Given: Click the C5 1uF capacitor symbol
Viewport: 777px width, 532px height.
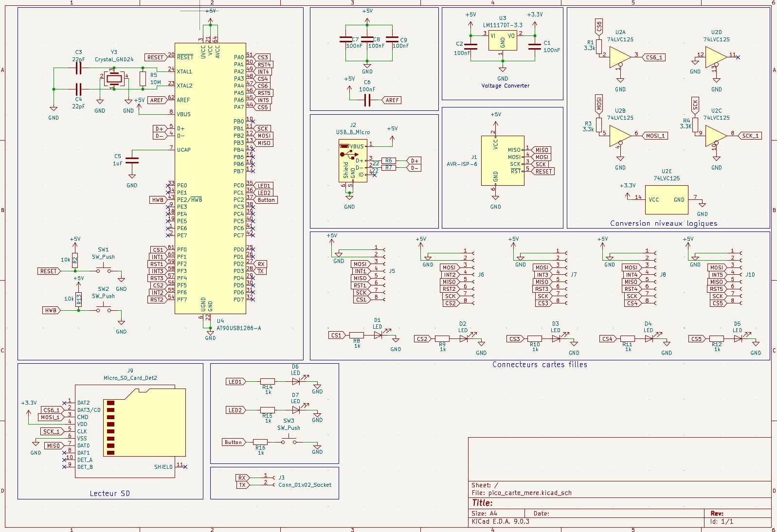Looking at the screenshot, I should point(132,160).
